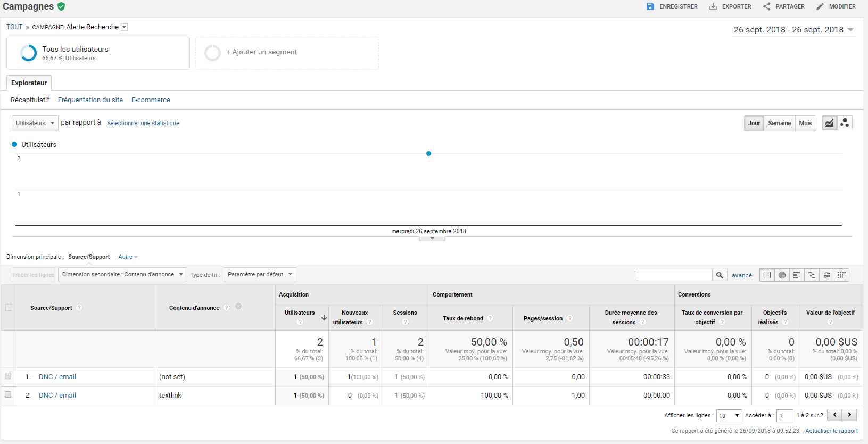Select the comparison view icon

coord(812,275)
